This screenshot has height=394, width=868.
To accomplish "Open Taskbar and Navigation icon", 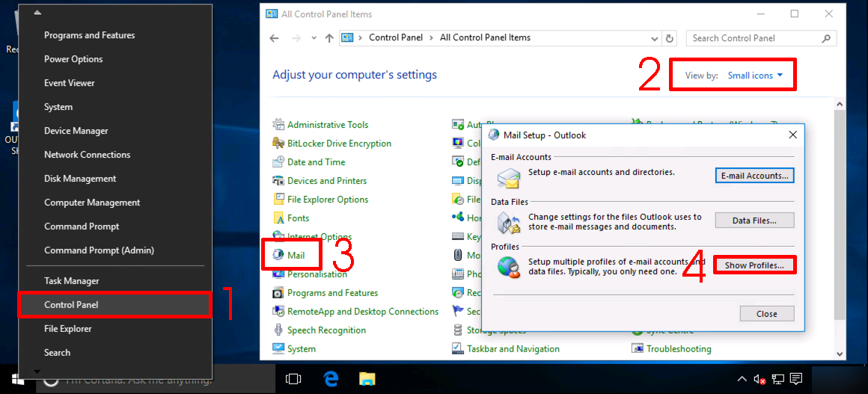I will click(x=458, y=349).
